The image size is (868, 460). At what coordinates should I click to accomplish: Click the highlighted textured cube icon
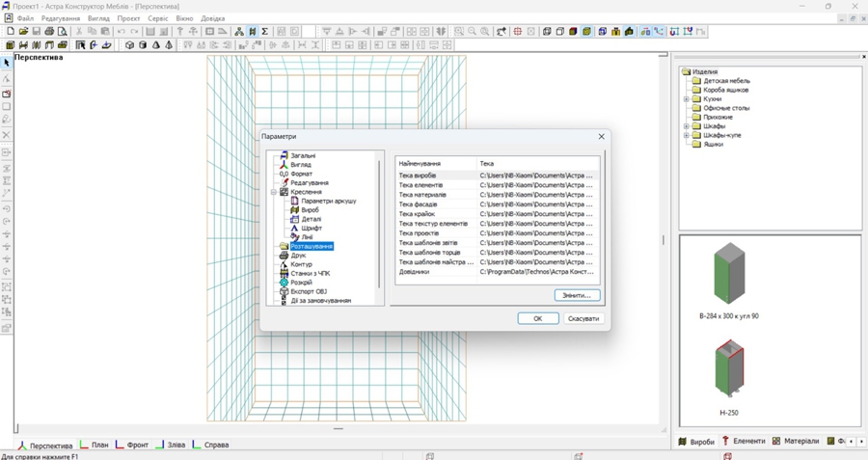tap(586, 32)
